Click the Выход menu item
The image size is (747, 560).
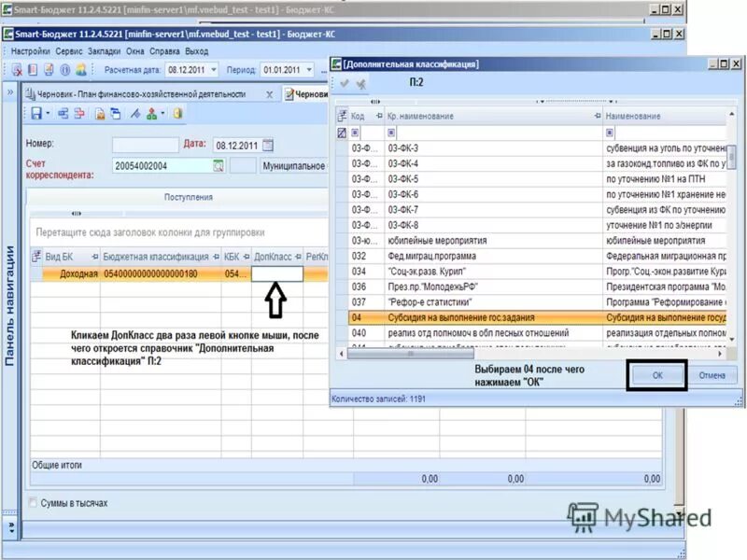pos(197,51)
